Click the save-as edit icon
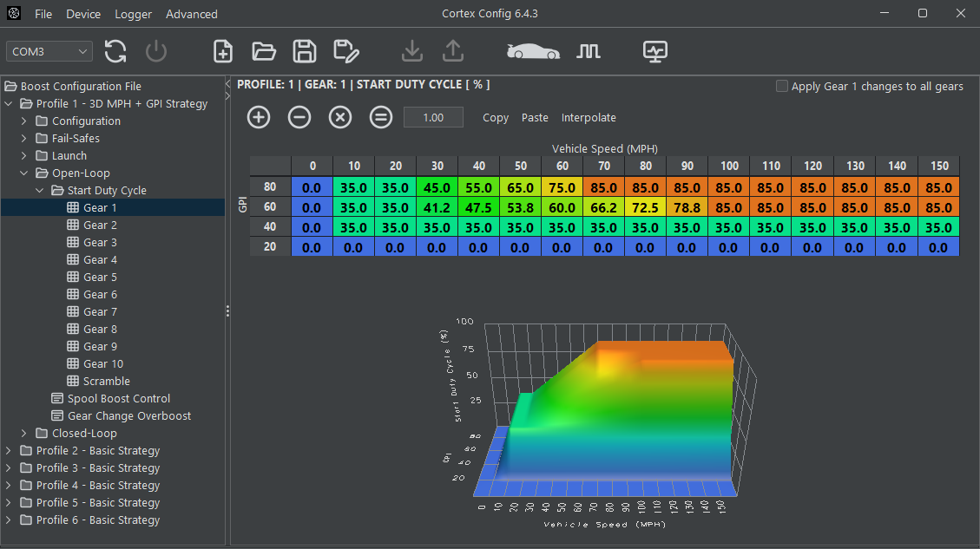Screen dimensions: 980x549 coord(346,51)
